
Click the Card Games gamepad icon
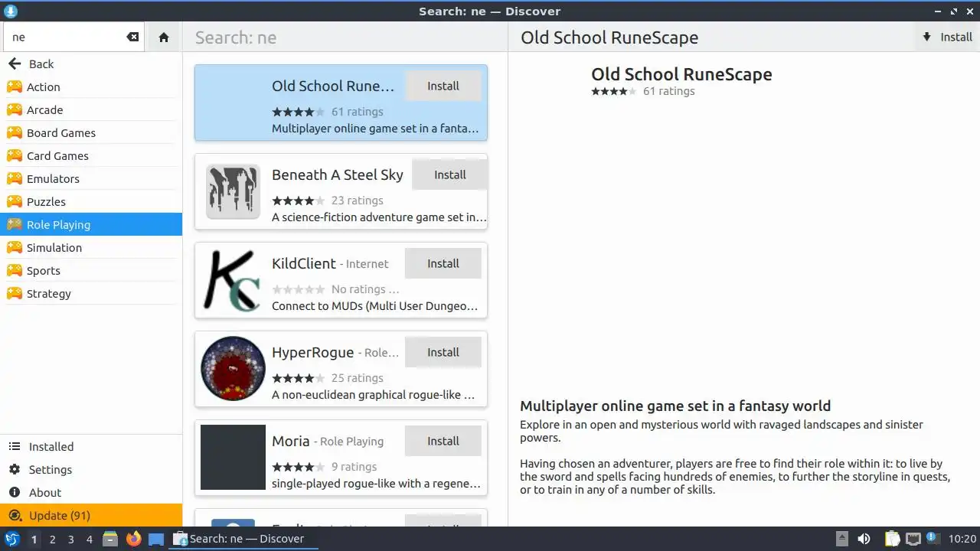pos(14,155)
